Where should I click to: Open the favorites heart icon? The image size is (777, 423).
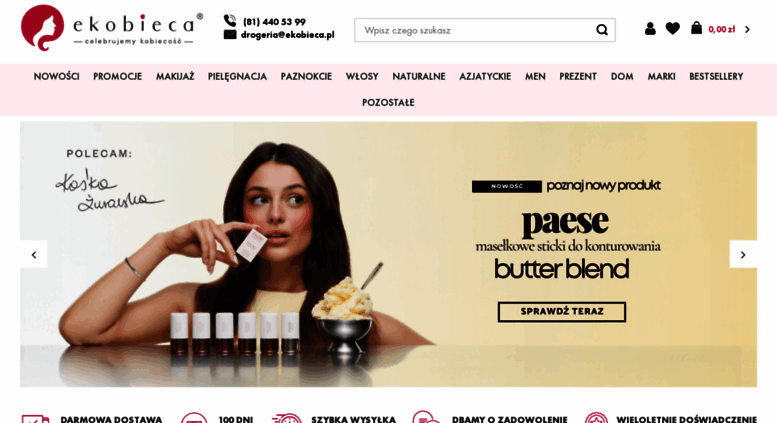point(672,29)
